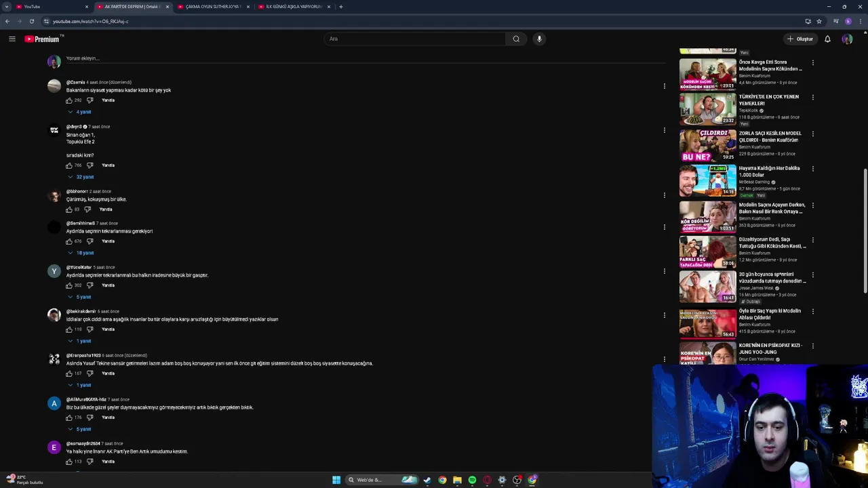Expand the 32 yanıt replies under @dvyn3
The width and height of the screenshot is (868, 488).
click(81, 177)
